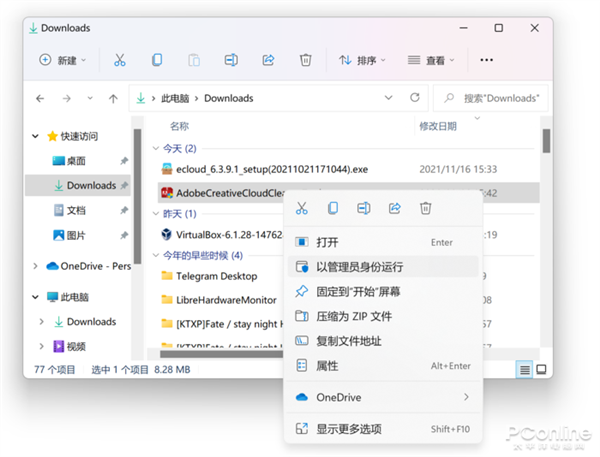
Task: Choose 复制文件地址 in context menu
Action: point(383,341)
